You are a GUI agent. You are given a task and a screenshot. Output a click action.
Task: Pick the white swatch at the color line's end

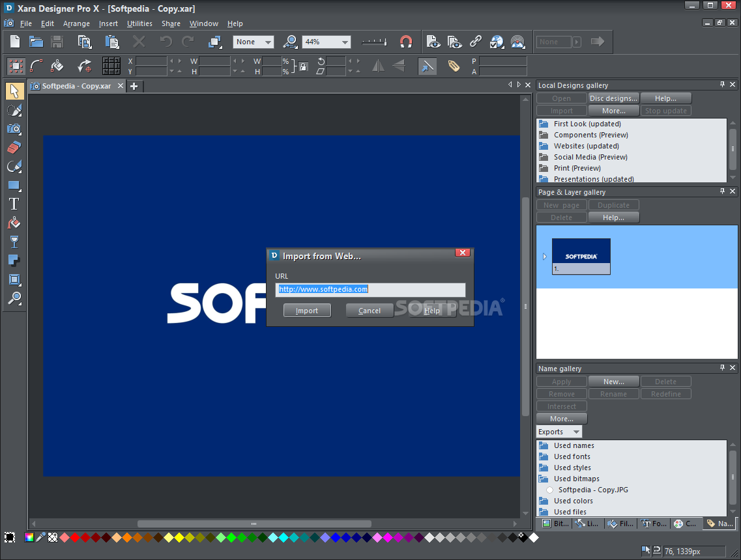[x=534, y=537]
